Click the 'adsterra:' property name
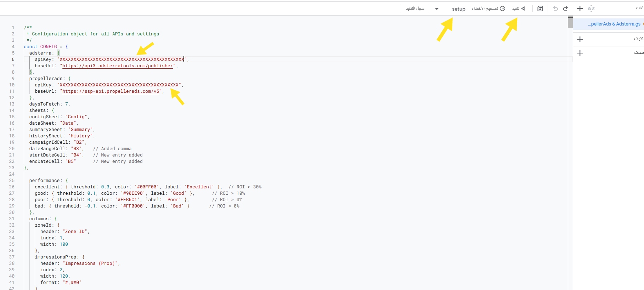The width and height of the screenshot is (644, 290). click(x=41, y=53)
